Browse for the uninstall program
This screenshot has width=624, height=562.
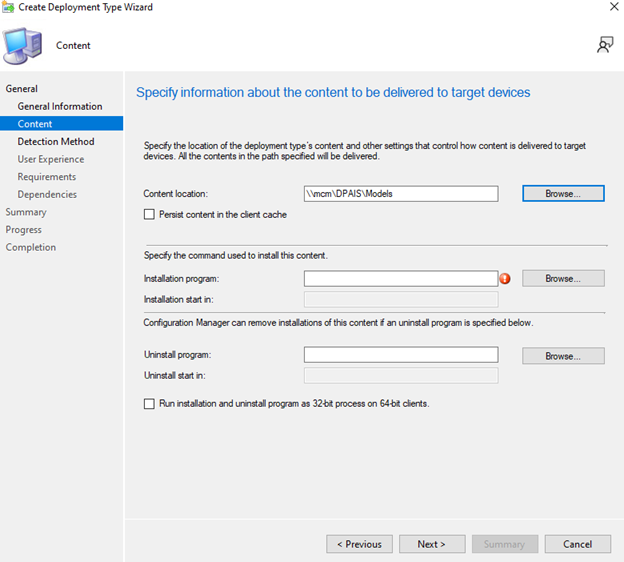[563, 356]
